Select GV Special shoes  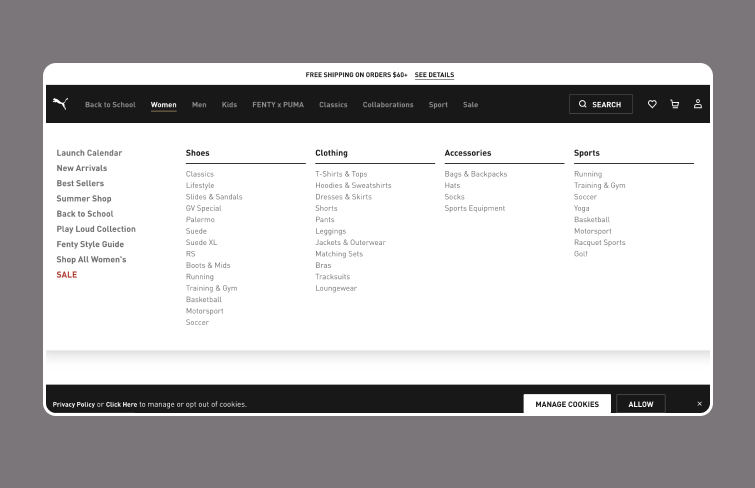tap(204, 208)
